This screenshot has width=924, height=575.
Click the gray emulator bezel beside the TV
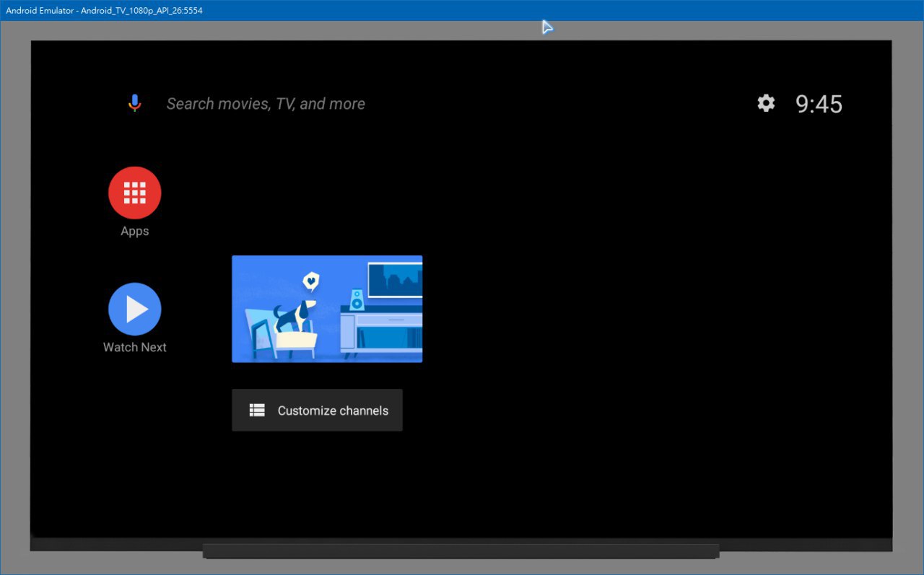14,289
